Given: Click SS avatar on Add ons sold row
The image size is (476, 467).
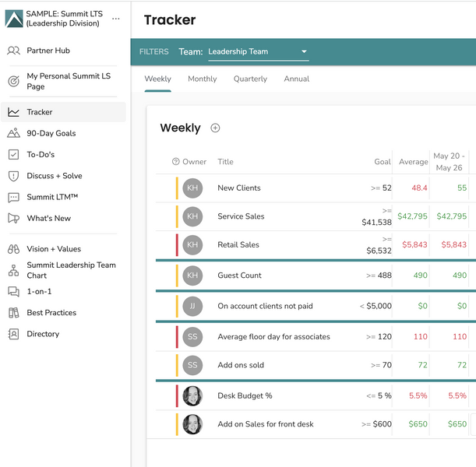Looking at the screenshot, I should coord(192,365).
